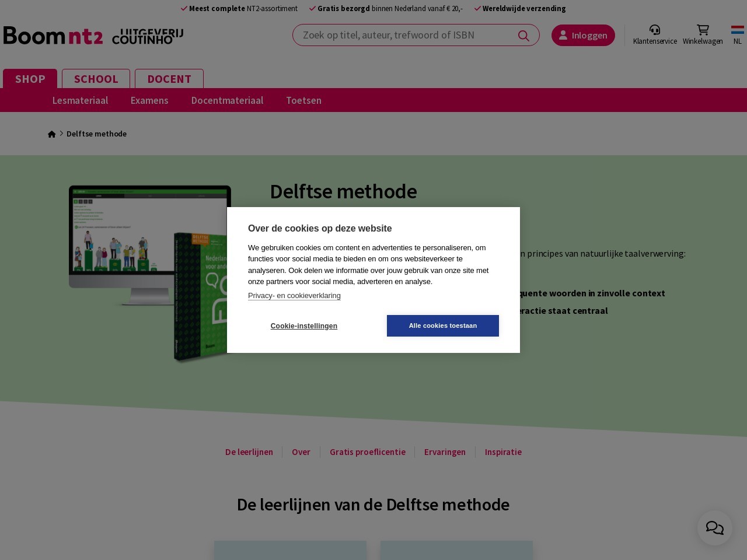Open the Examens menu
This screenshot has height=560, width=747.
coord(149,100)
